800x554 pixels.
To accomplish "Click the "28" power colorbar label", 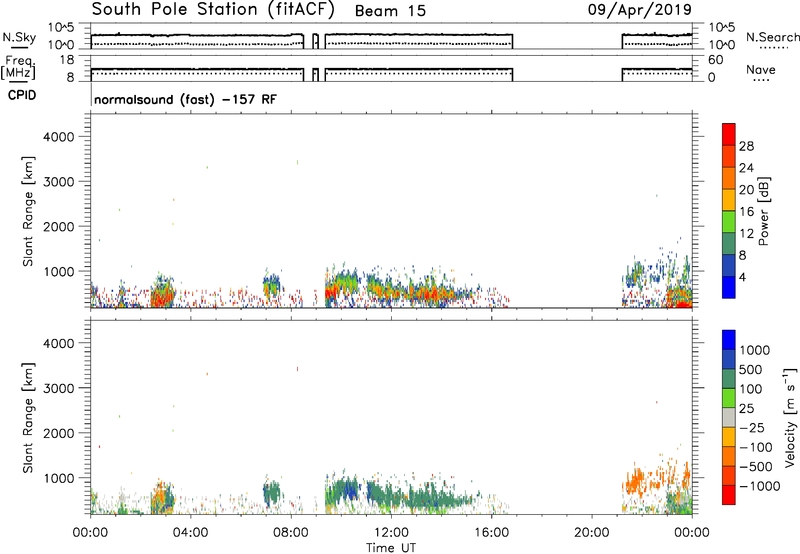I will pos(746,146).
